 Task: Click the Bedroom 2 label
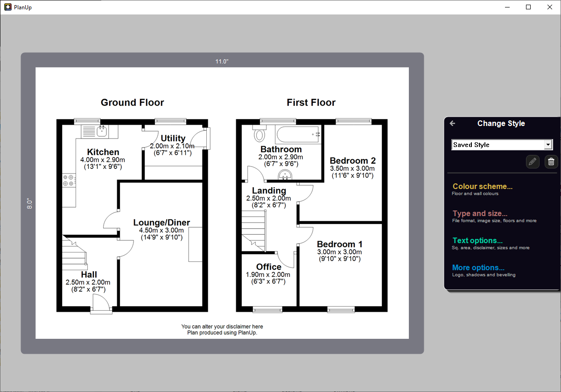(x=353, y=161)
